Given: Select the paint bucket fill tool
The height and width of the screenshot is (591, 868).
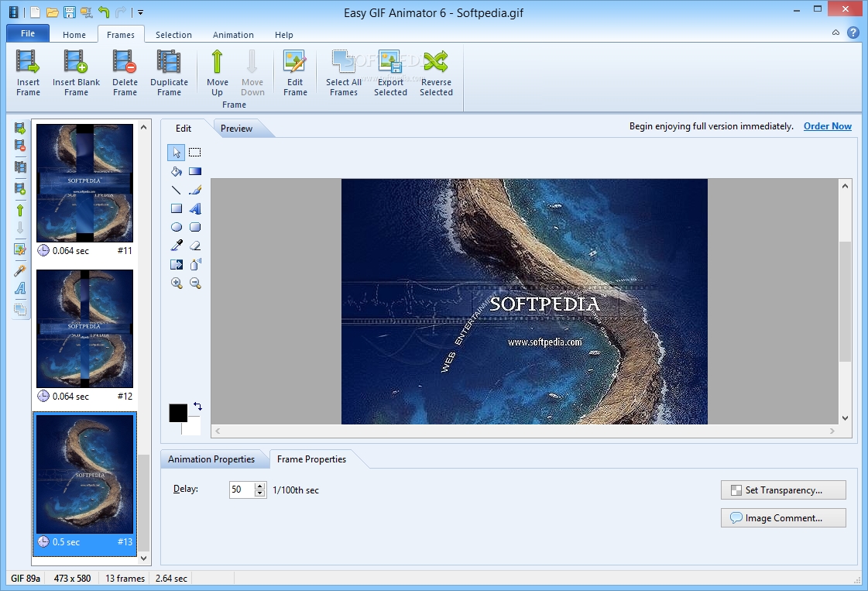Looking at the screenshot, I should coord(176,171).
